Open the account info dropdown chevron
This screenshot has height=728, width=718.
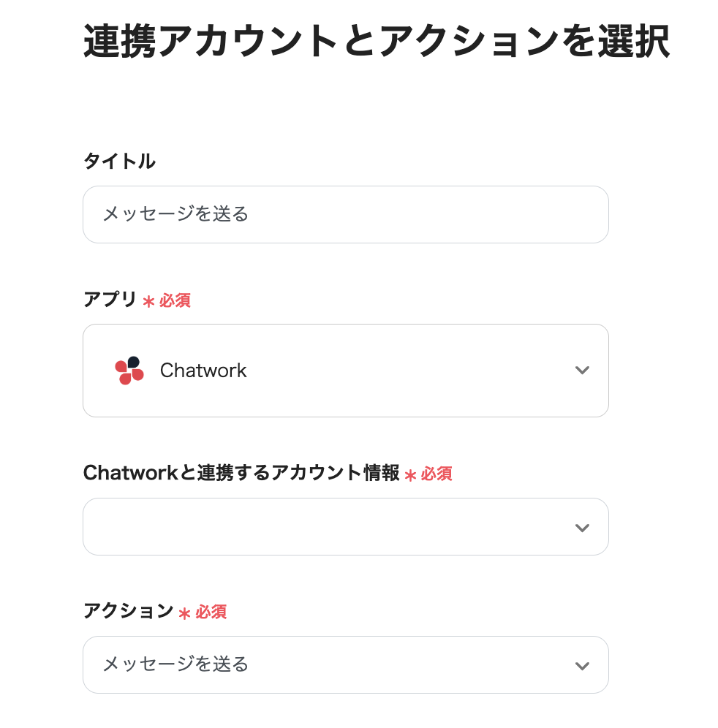pyautogui.click(x=582, y=528)
